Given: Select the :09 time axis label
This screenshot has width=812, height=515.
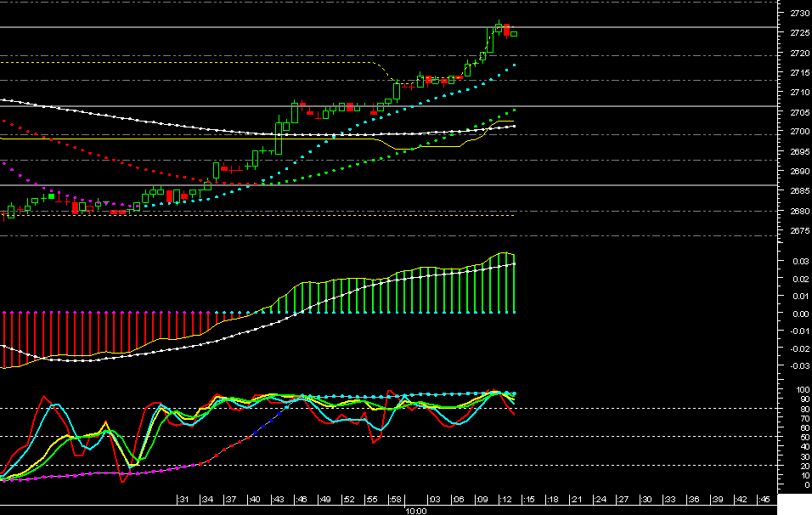Looking at the screenshot, I should pos(482,500).
